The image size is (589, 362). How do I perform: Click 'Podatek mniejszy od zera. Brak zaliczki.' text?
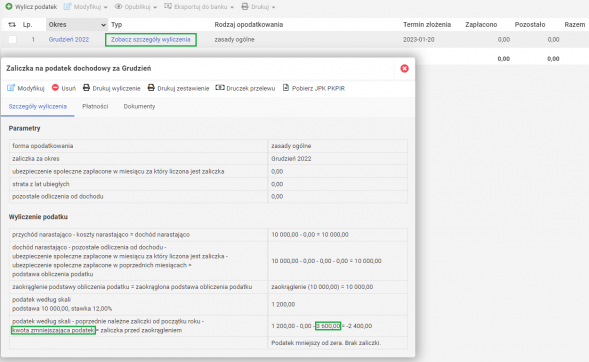(x=326, y=343)
